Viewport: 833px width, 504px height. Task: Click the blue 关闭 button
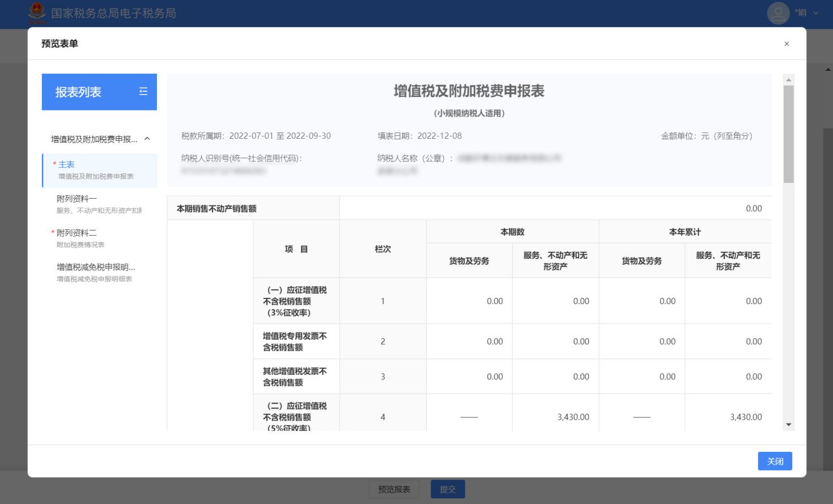(x=775, y=461)
